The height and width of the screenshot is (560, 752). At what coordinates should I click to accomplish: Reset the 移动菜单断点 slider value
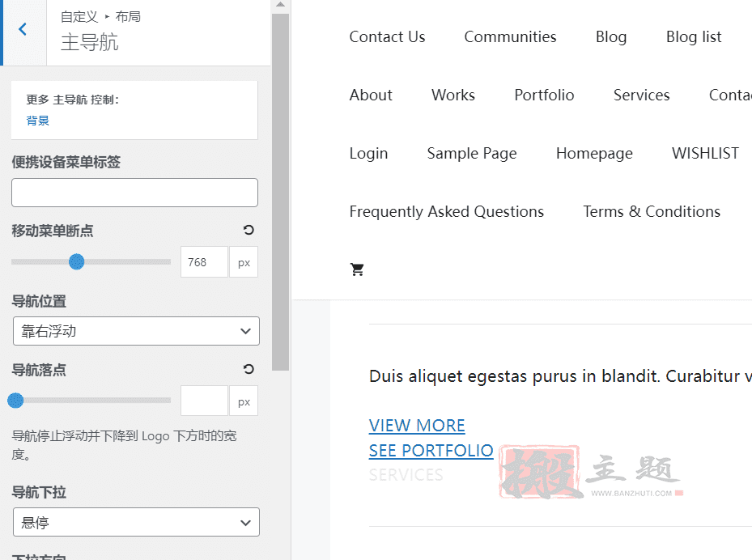(249, 230)
